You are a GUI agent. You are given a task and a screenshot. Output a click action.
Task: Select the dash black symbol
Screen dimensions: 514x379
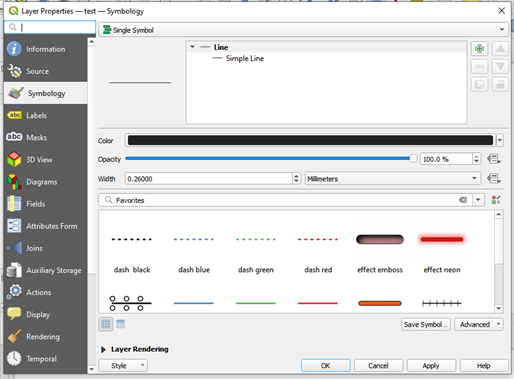(x=132, y=253)
